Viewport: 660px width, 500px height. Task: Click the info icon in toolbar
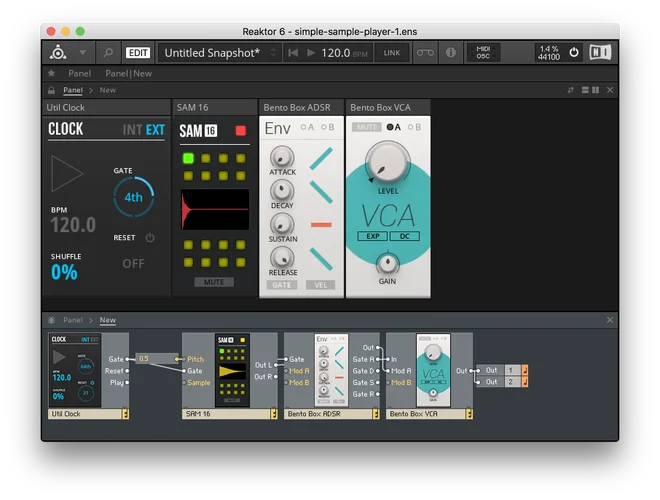click(x=451, y=52)
